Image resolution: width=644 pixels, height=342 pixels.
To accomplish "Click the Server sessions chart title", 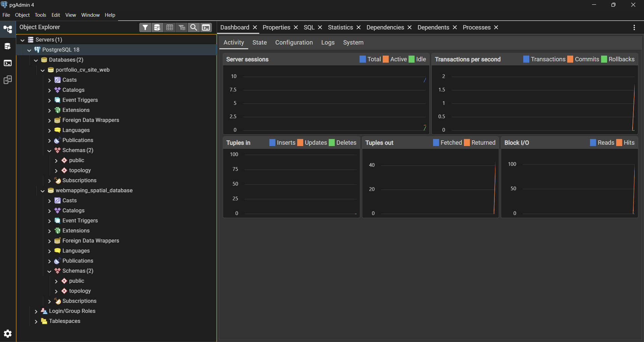I will [247, 59].
